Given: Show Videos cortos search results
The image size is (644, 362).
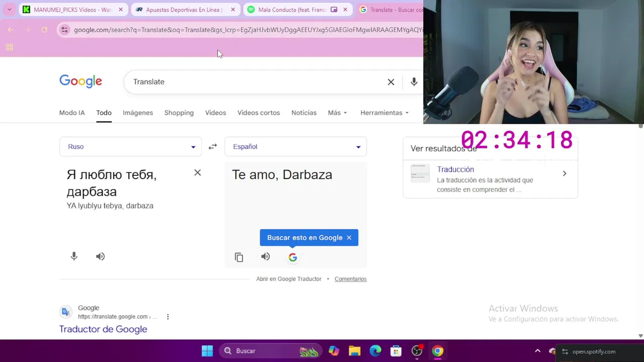Looking at the screenshot, I should pyautogui.click(x=259, y=113).
